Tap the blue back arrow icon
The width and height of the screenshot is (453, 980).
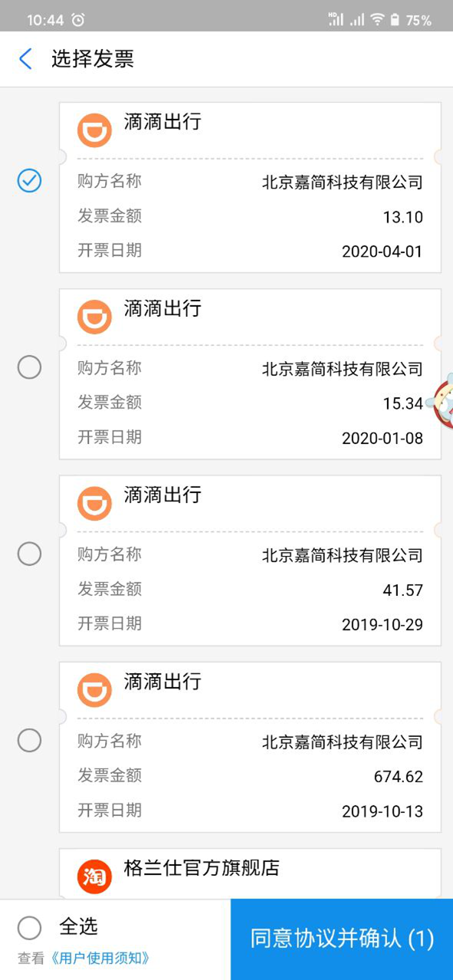tap(25, 59)
